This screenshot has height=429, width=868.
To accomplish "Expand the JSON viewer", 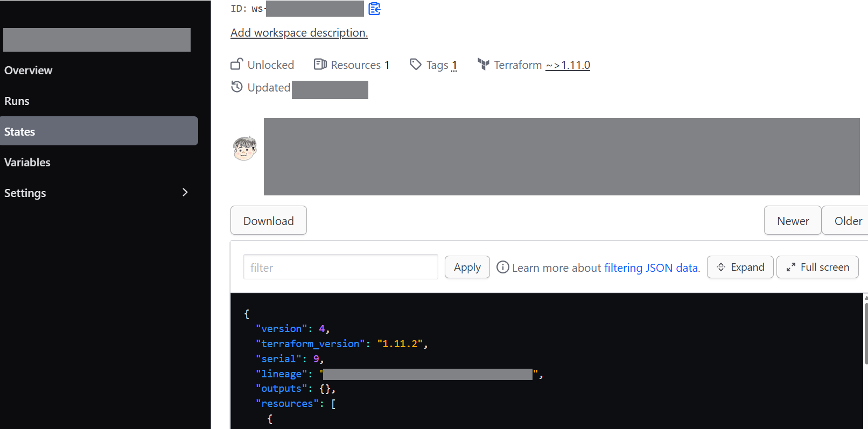I will 740,267.
